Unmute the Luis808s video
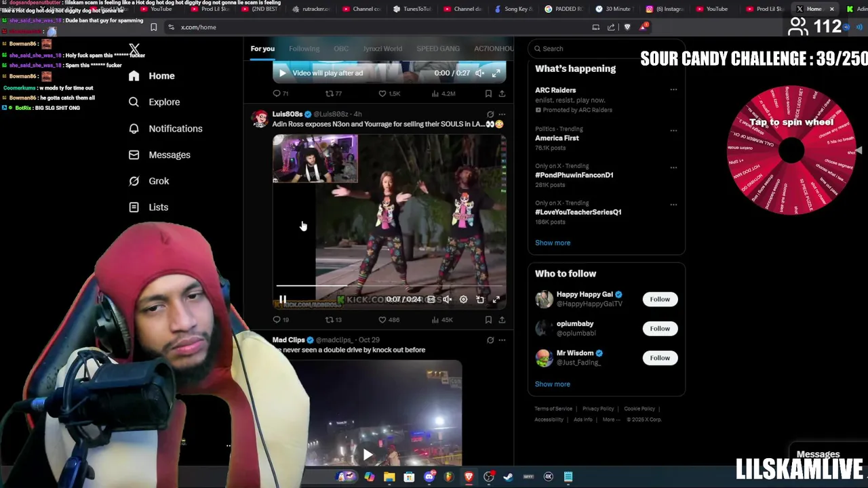 [x=447, y=300]
